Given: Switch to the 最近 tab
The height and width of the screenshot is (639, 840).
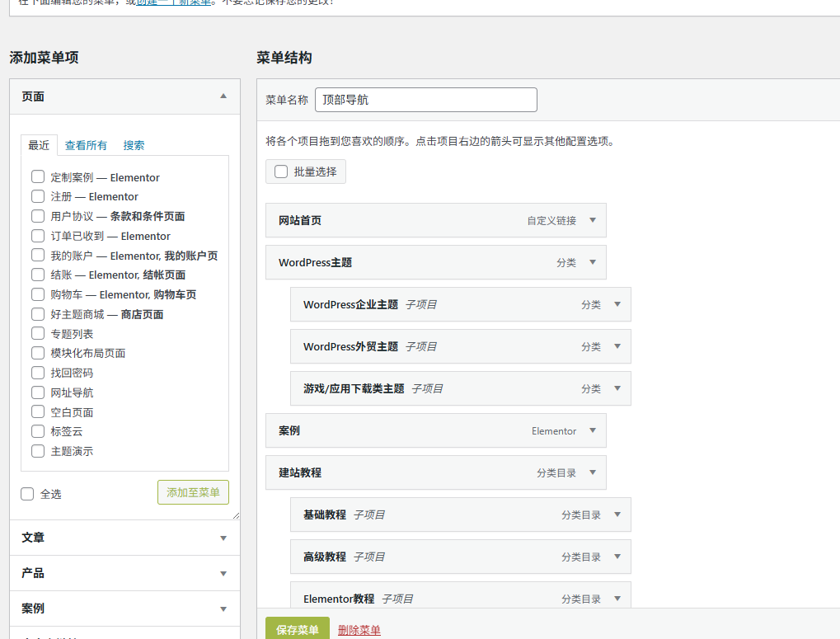Looking at the screenshot, I should (39, 145).
